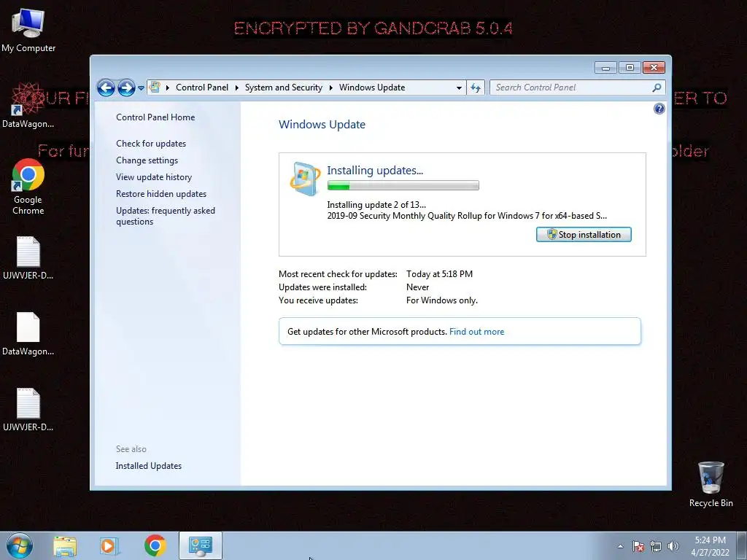The width and height of the screenshot is (747, 560).
Task: Open Control Panel Home
Action: click(x=155, y=117)
